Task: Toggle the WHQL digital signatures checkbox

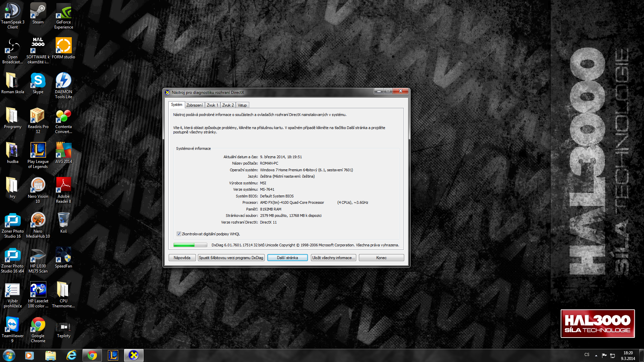Action: pyautogui.click(x=179, y=234)
